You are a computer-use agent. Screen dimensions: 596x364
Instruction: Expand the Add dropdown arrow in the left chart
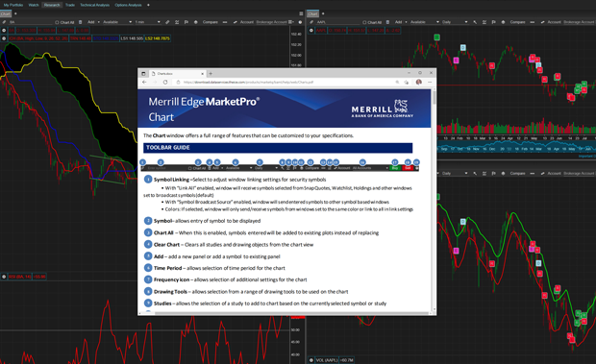[x=99, y=22]
